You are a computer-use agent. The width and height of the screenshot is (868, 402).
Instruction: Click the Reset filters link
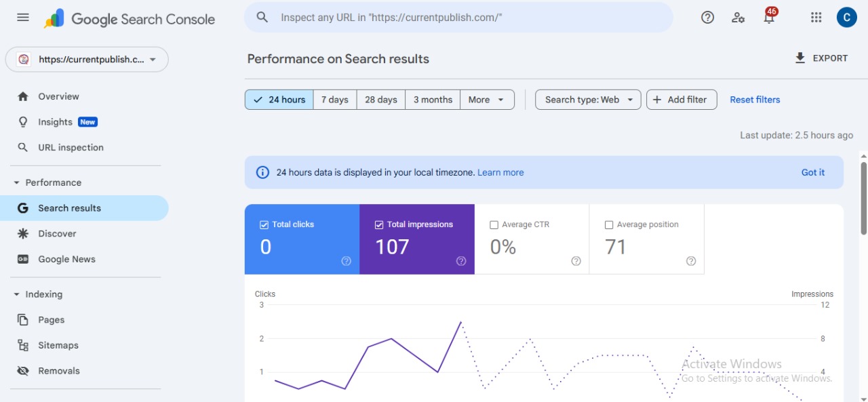(x=755, y=100)
